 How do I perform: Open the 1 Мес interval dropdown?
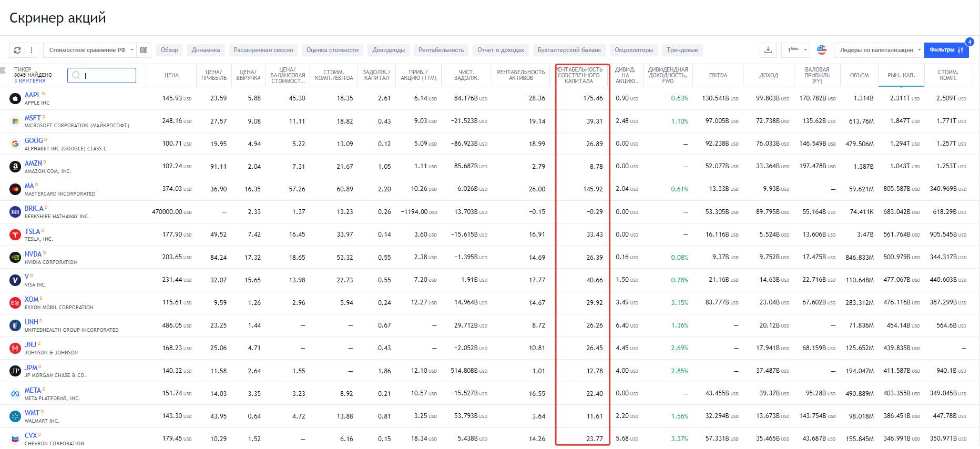[x=795, y=50]
